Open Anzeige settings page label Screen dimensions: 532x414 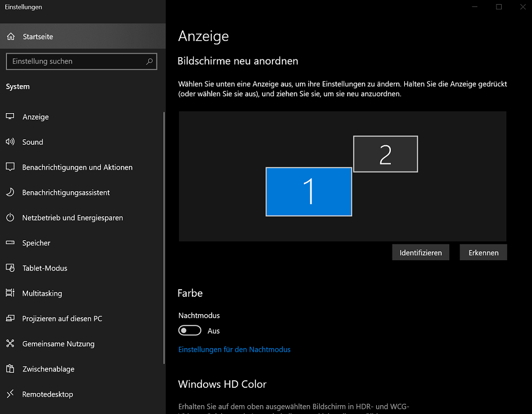(x=36, y=117)
